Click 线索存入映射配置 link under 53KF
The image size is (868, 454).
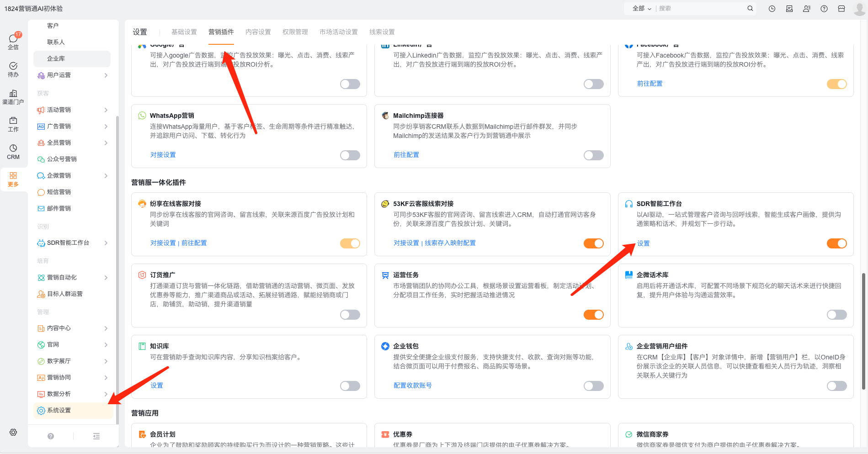(450, 243)
